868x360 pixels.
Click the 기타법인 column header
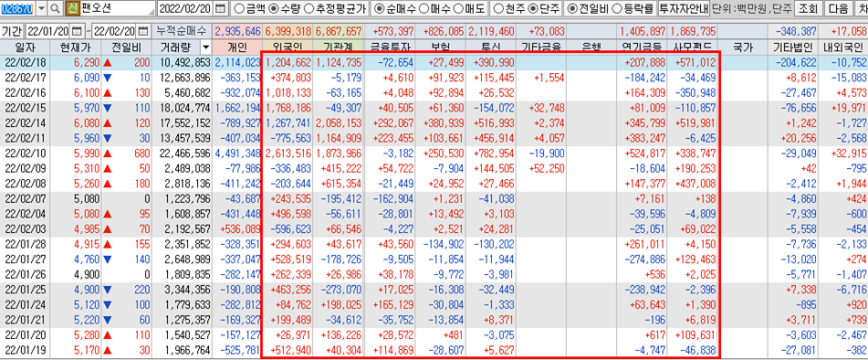[x=793, y=48]
